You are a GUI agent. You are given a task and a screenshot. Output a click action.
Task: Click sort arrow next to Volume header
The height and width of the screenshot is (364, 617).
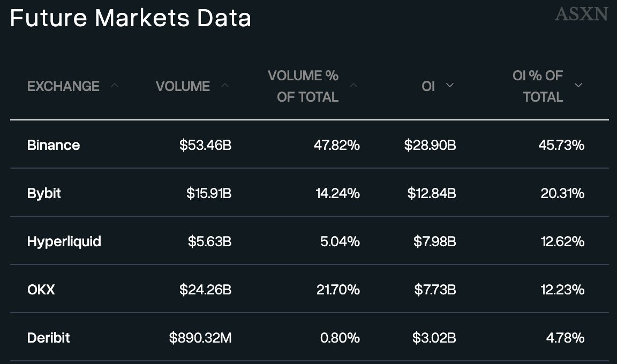tap(225, 86)
